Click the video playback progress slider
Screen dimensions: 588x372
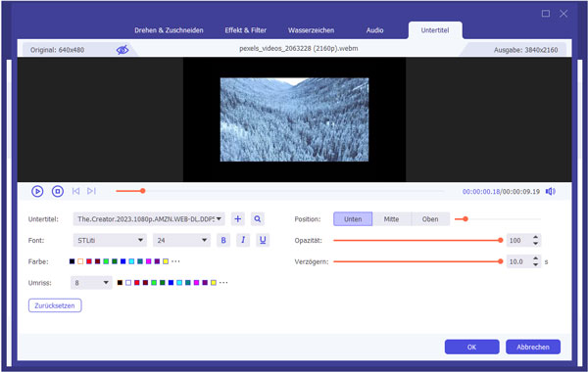coord(279,191)
